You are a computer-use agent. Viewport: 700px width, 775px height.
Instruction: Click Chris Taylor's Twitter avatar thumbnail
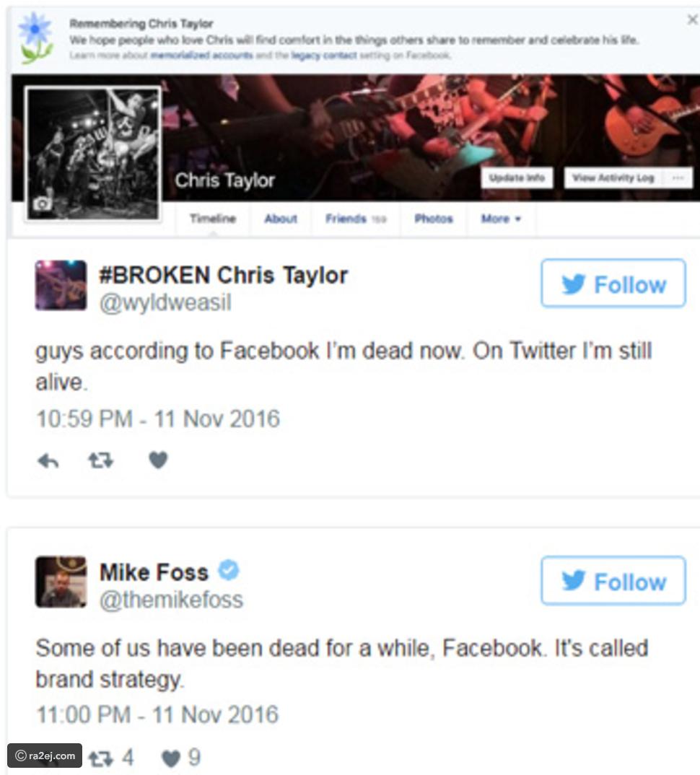click(61, 285)
